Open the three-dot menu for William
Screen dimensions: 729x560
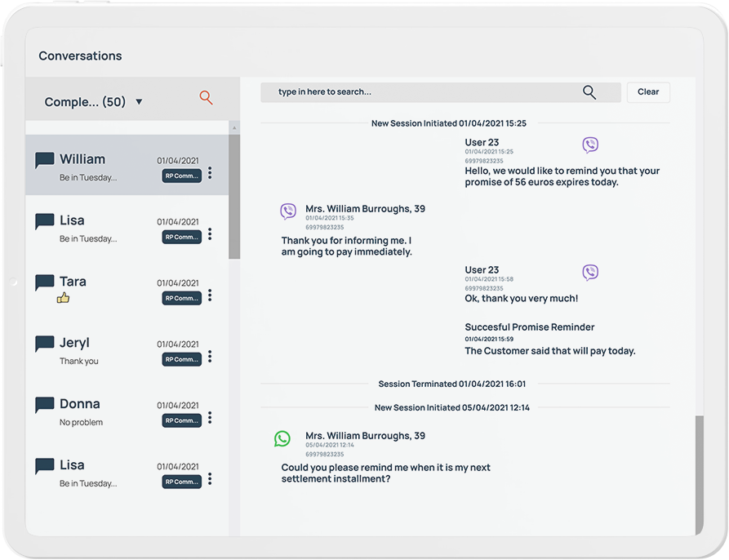[210, 173]
